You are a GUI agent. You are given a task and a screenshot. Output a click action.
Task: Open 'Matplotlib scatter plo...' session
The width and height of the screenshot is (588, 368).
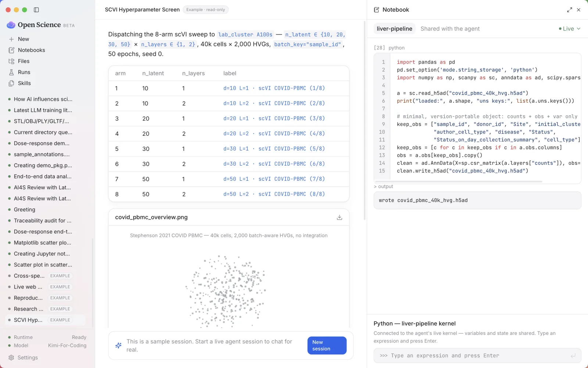pos(43,243)
